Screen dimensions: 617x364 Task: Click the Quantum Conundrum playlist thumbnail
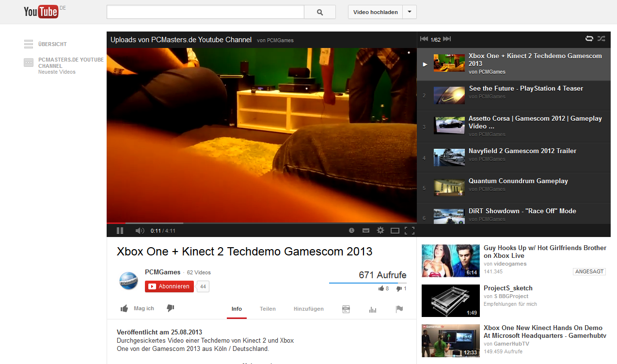click(x=449, y=188)
